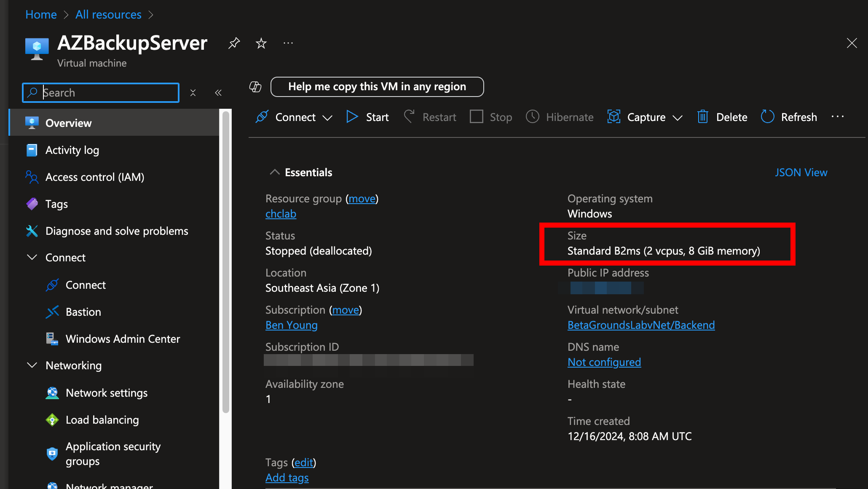Click the Diagnose wrench icon
This screenshot has width=868, height=489.
pos(32,231)
